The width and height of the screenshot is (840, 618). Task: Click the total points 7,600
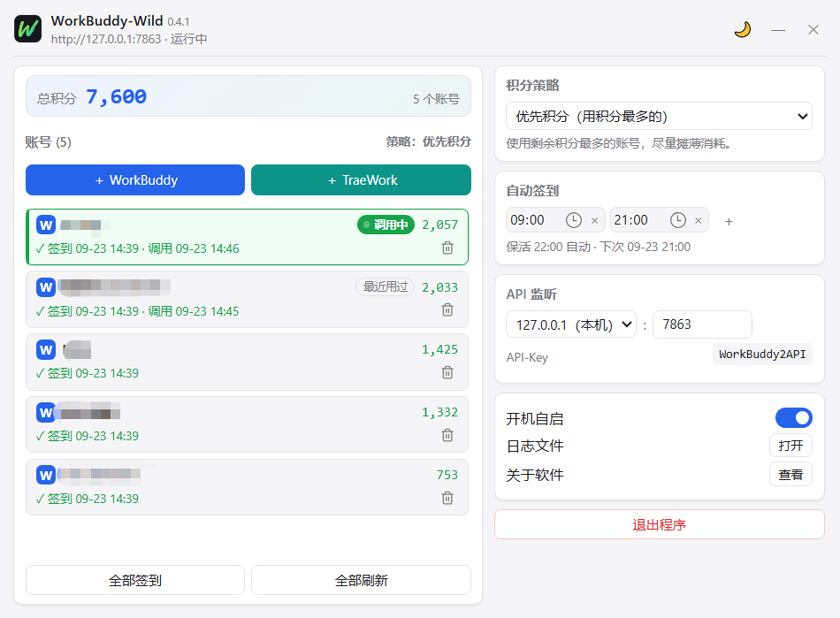[x=116, y=97]
